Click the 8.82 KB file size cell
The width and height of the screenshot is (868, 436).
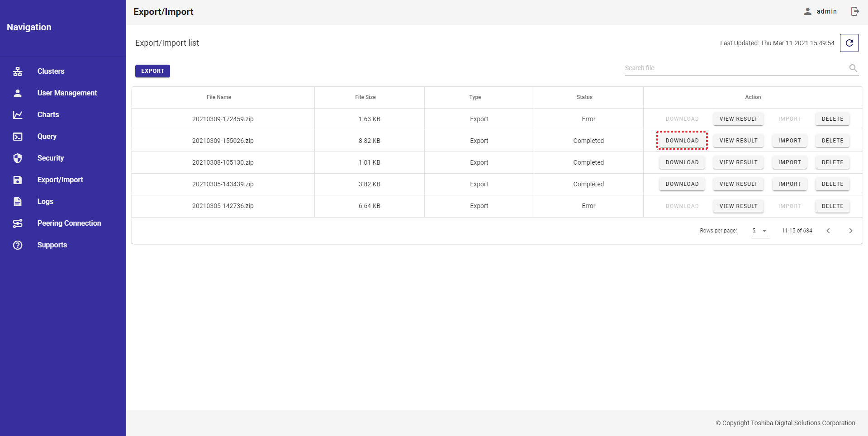click(370, 141)
